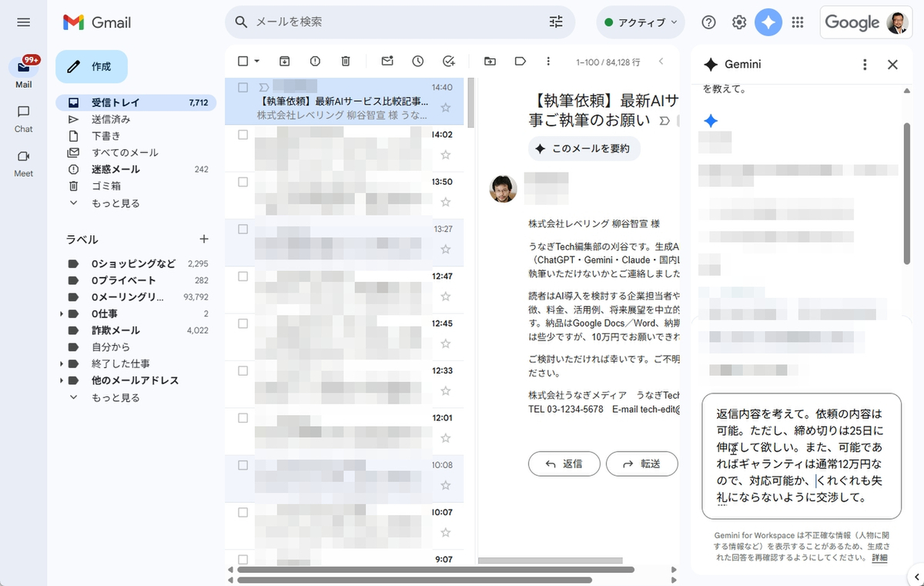Open Mail in the left rail

pos(23,72)
